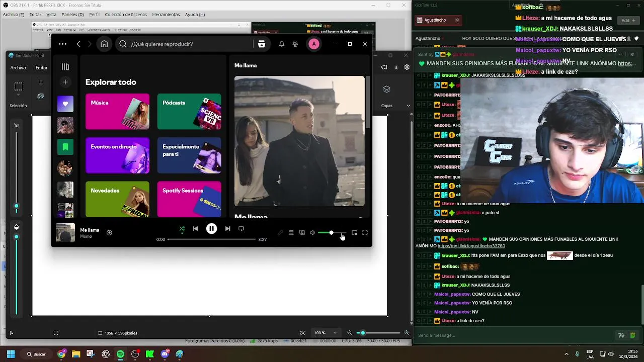
Task: Open Spotify profile avatar A
Action: [314, 44]
